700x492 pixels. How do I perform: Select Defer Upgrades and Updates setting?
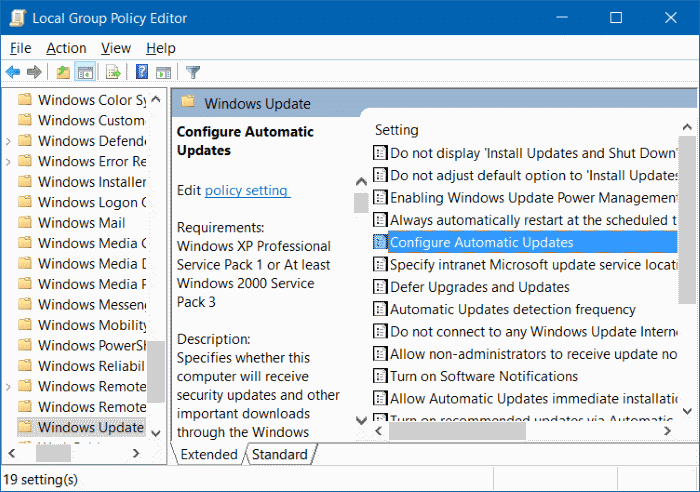471,287
